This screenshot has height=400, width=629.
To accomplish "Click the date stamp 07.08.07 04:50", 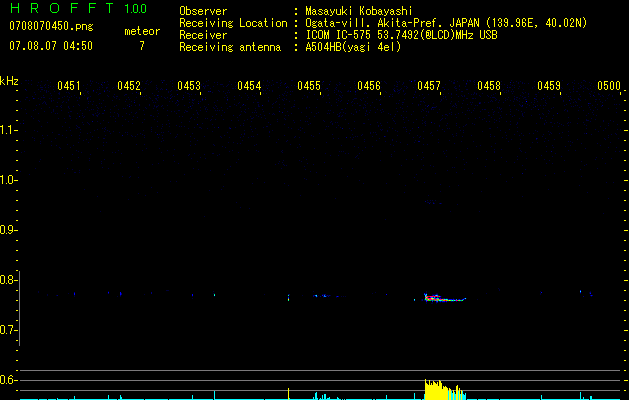I will coord(51,46).
